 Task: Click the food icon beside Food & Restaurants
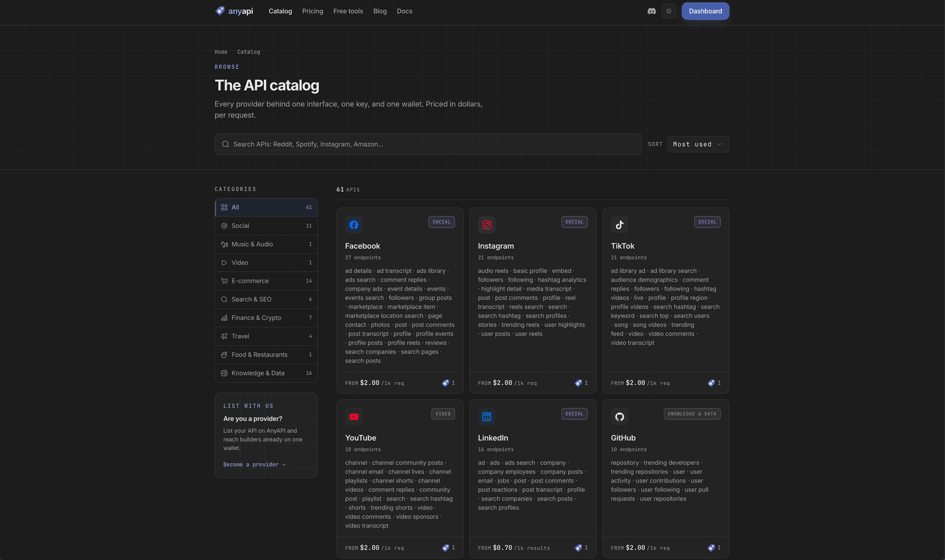[224, 355]
